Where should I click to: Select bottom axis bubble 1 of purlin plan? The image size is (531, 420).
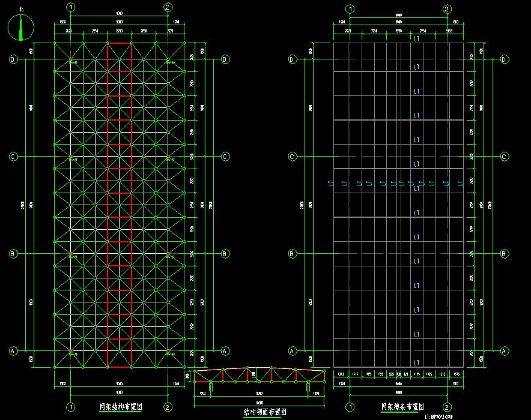(x=350, y=407)
